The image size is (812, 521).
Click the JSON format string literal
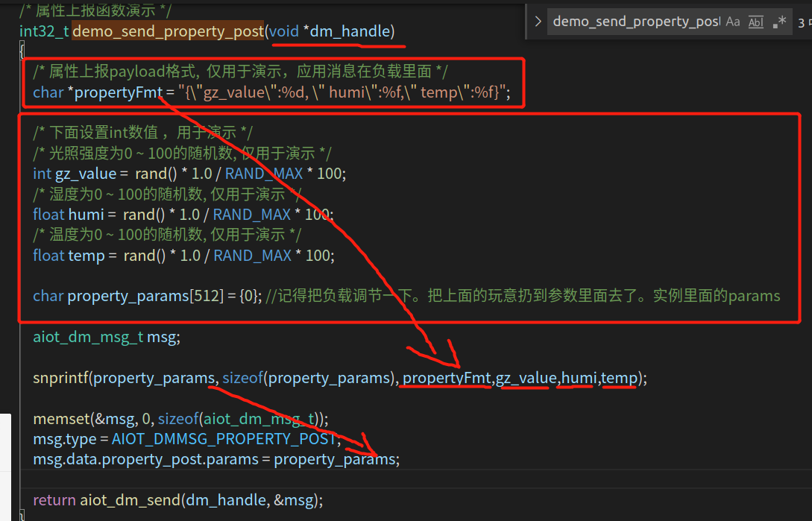342,92
